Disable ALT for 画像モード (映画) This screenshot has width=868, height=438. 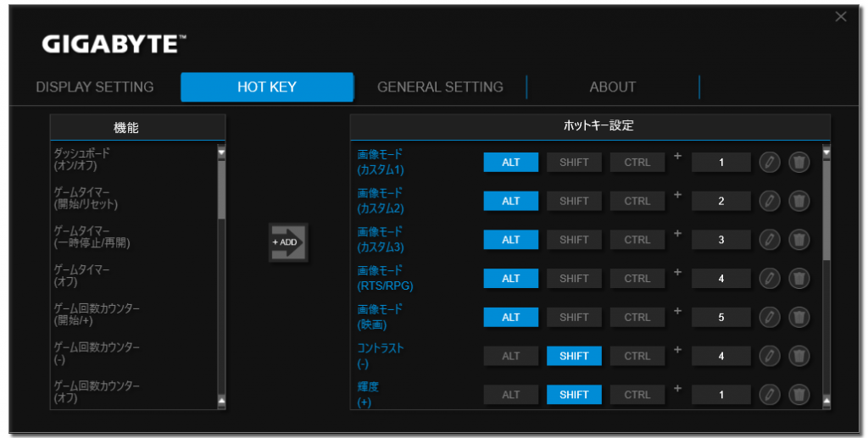pos(511,317)
